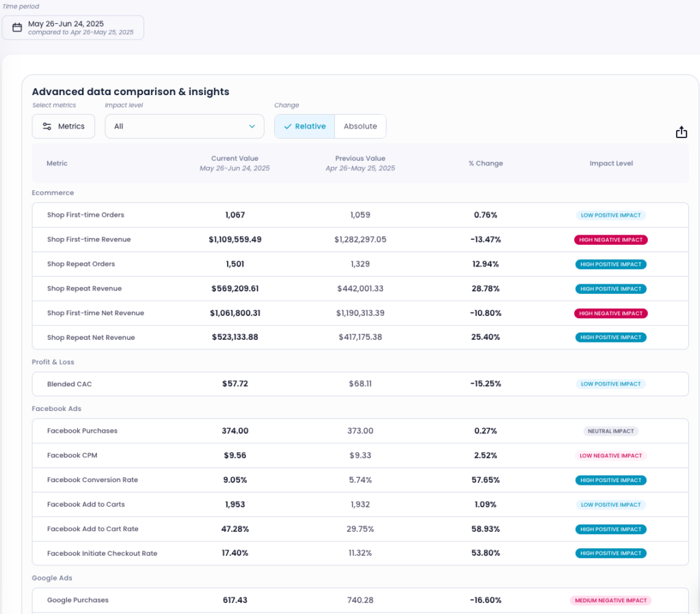
Task: Click the previous value 1,329 for Shop Repeat Orders
Action: pos(360,264)
